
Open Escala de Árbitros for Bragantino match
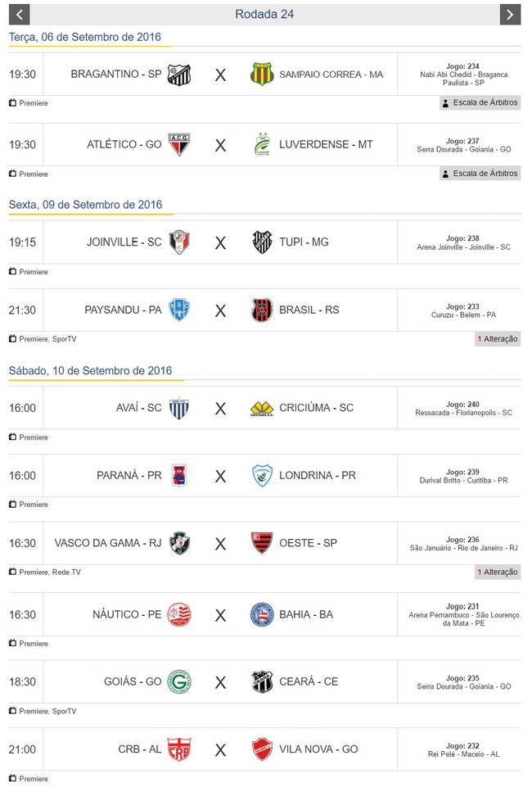pos(480,103)
